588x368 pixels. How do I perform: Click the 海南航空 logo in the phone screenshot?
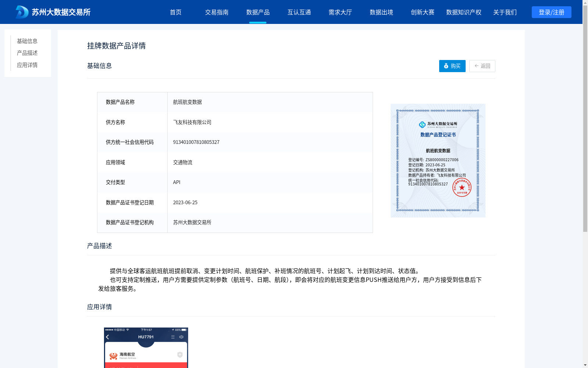click(113, 356)
